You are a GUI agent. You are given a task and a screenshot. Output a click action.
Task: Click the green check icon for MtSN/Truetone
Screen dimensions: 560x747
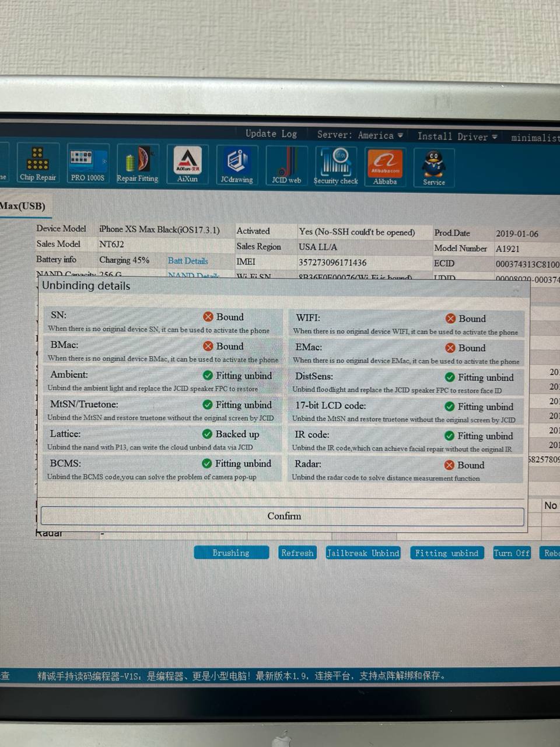207,404
